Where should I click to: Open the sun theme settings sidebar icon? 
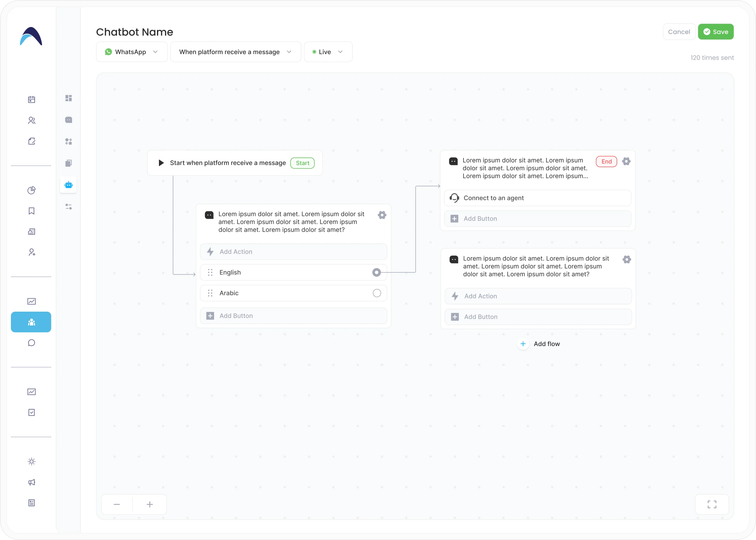pos(32,462)
